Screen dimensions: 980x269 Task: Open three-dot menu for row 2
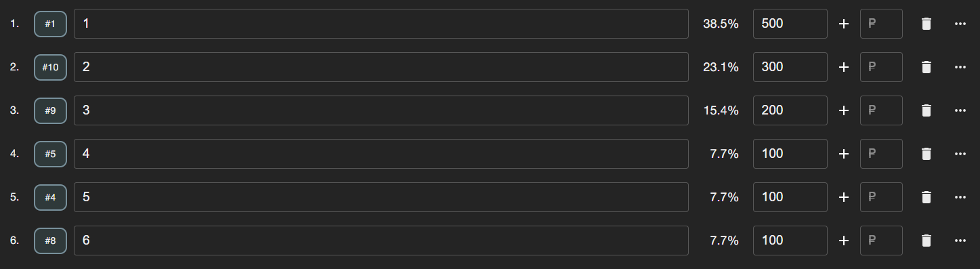point(960,67)
